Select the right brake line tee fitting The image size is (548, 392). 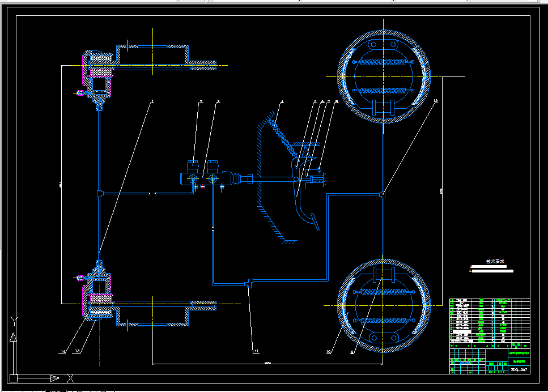[383, 194]
